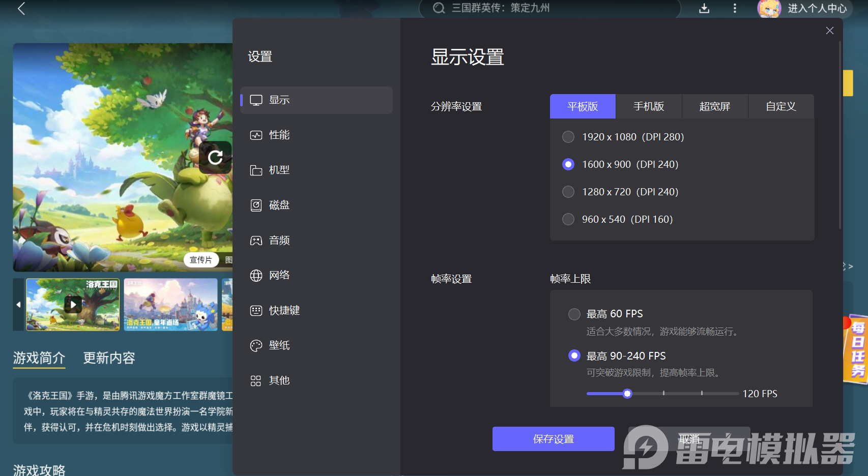Screen dimensions: 868x476
Task: Switch to the 手机版 resolution tab
Action: [x=649, y=106]
